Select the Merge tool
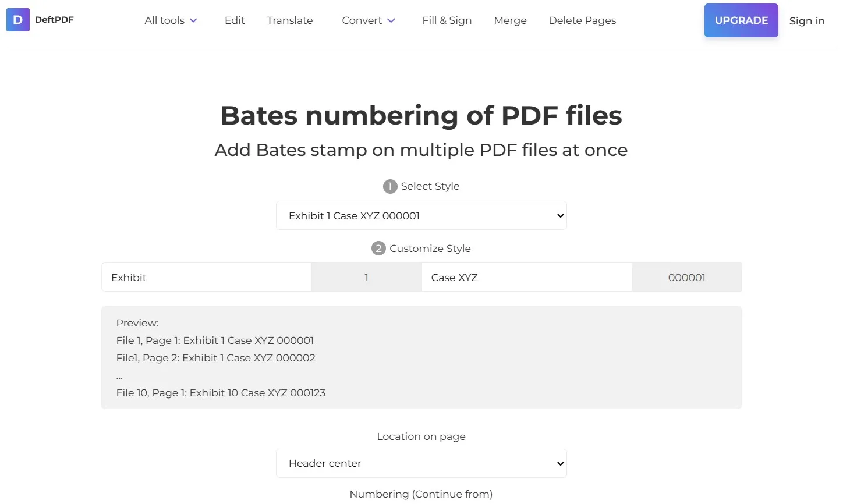The image size is (843, 504). 510,20
